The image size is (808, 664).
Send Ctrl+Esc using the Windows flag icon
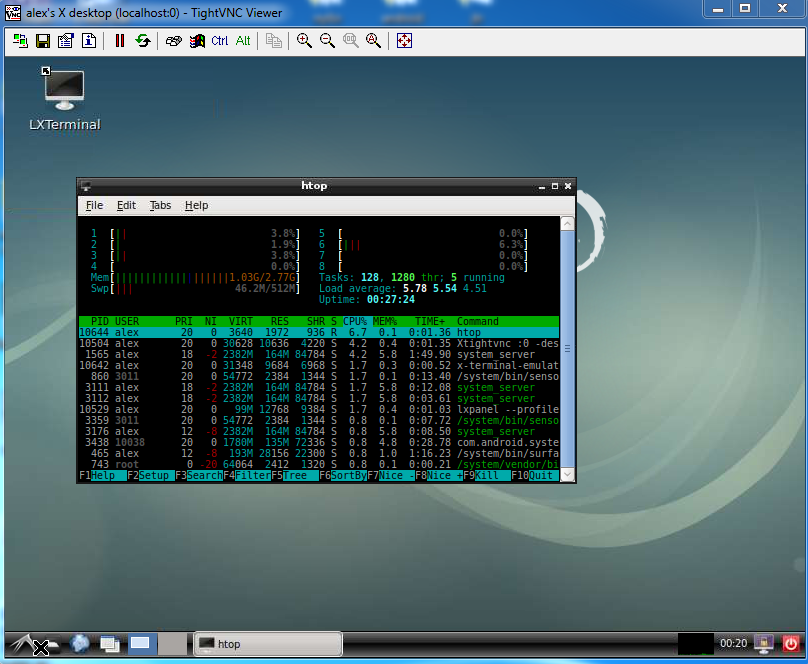197,41
